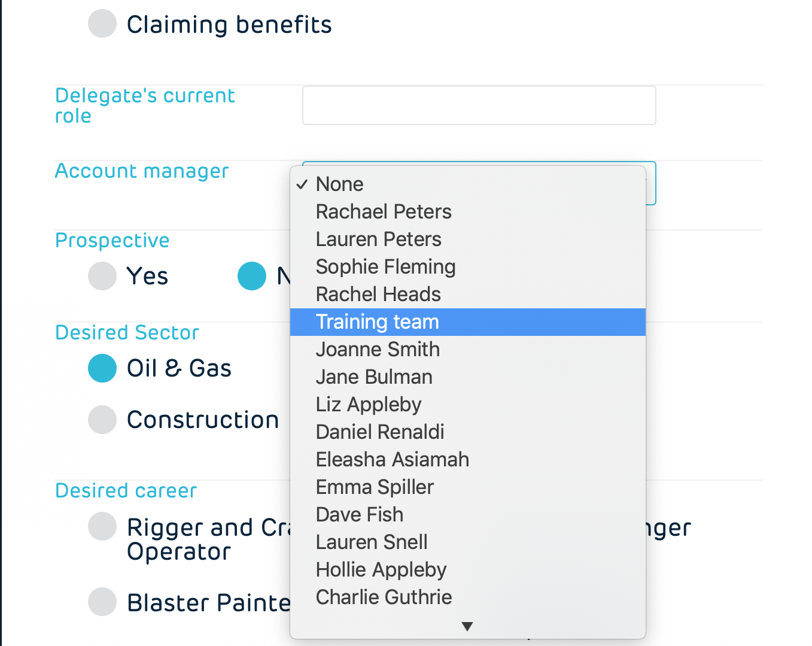Select Liz Appleby in the list
Image resolution: width=812 pixels, height=646 pixels.
coord(369,404)
